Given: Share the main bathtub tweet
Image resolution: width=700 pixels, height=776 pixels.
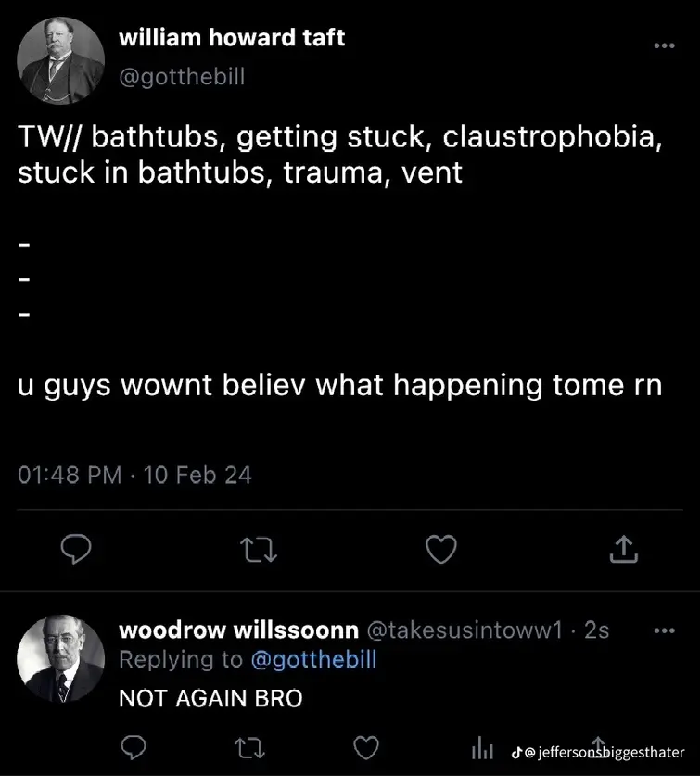Looking at the screenshot, I should point(624,550).
